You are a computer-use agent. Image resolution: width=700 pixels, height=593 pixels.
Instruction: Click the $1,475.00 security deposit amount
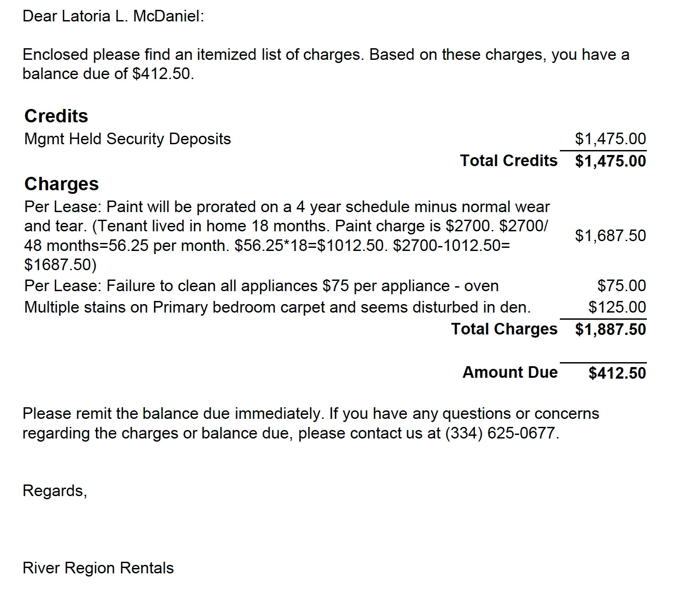(610, 139)
